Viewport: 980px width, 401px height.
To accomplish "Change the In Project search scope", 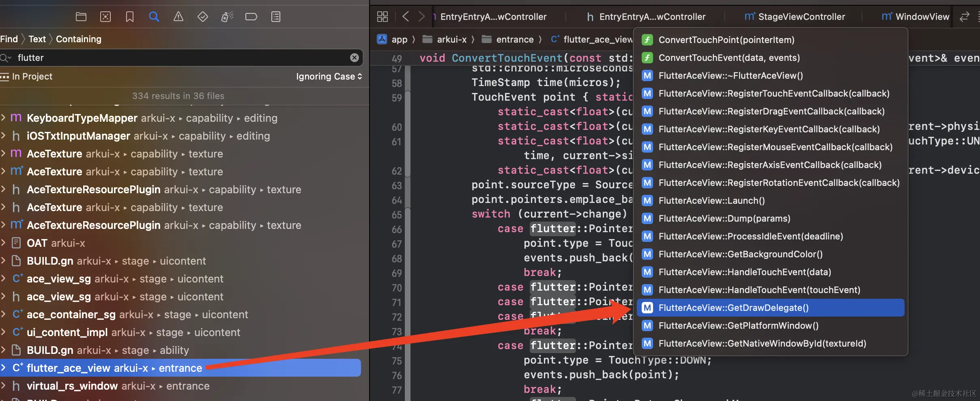I will point(27,76).
